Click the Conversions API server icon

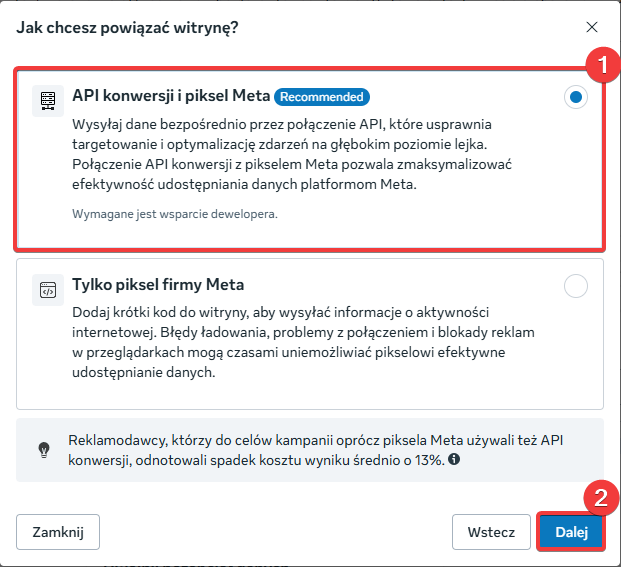click(x=47, y=100)
